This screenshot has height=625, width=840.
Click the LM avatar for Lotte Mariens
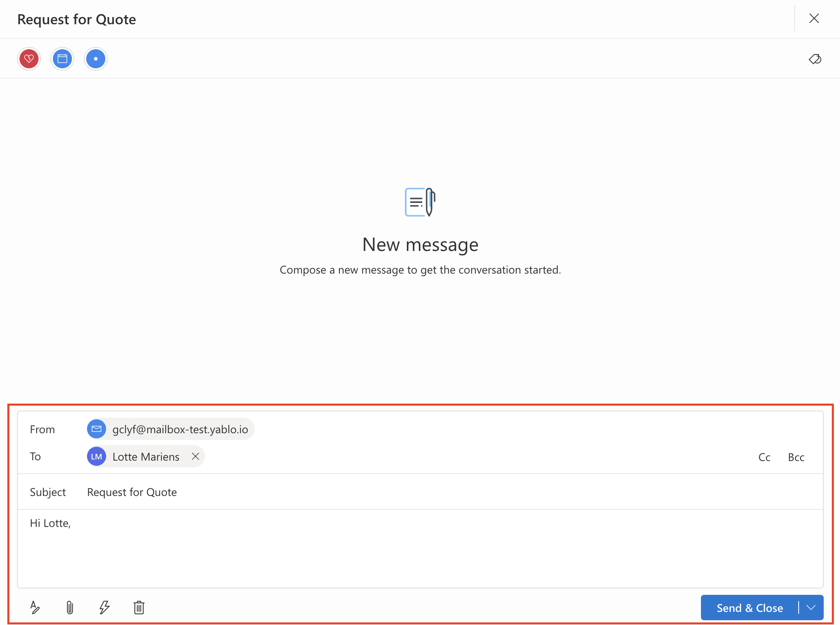[x=96, y=456]
